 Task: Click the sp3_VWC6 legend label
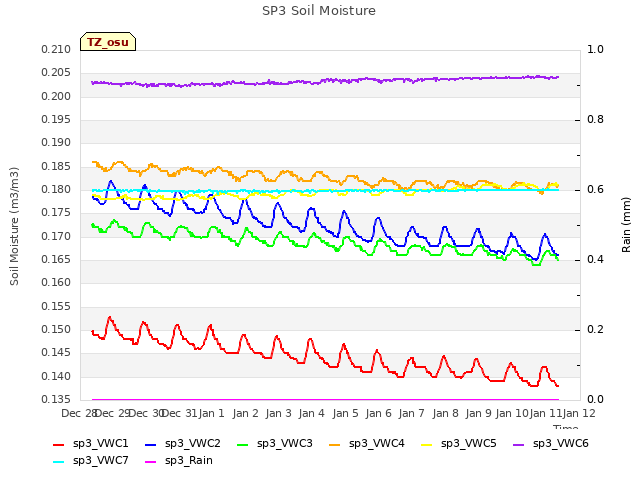(x=561, y=444)
